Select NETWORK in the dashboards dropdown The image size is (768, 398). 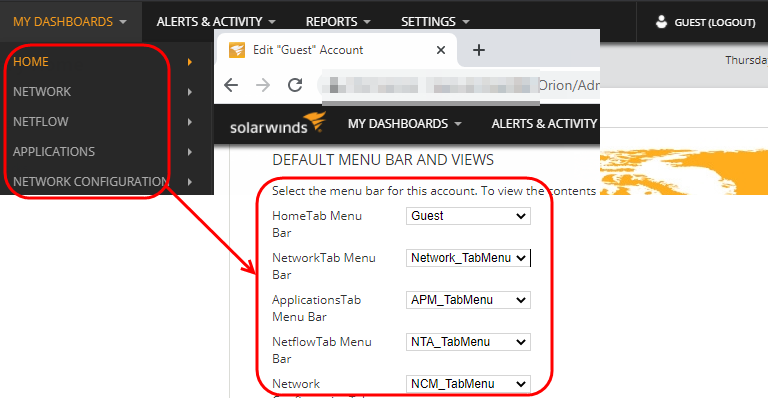(x=42, y=92)
